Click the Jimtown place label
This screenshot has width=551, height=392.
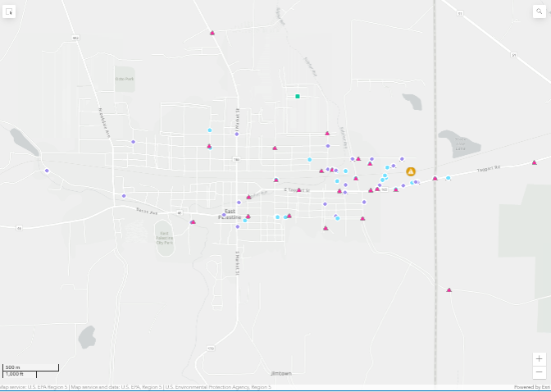280,373
